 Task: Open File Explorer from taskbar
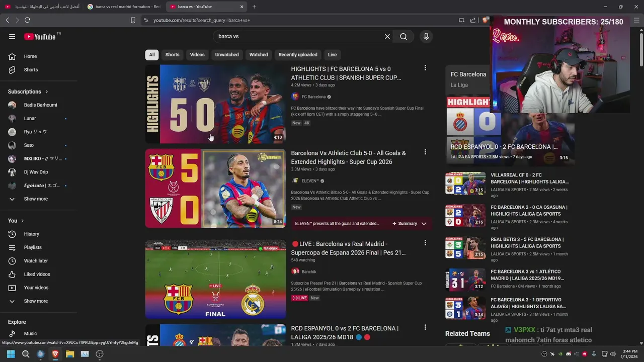pos(70,354)
